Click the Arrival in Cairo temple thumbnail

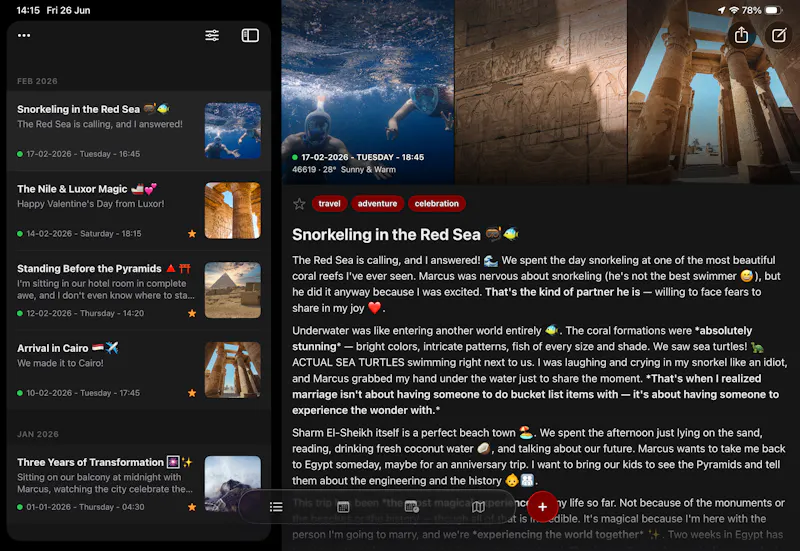coord(233,369)
